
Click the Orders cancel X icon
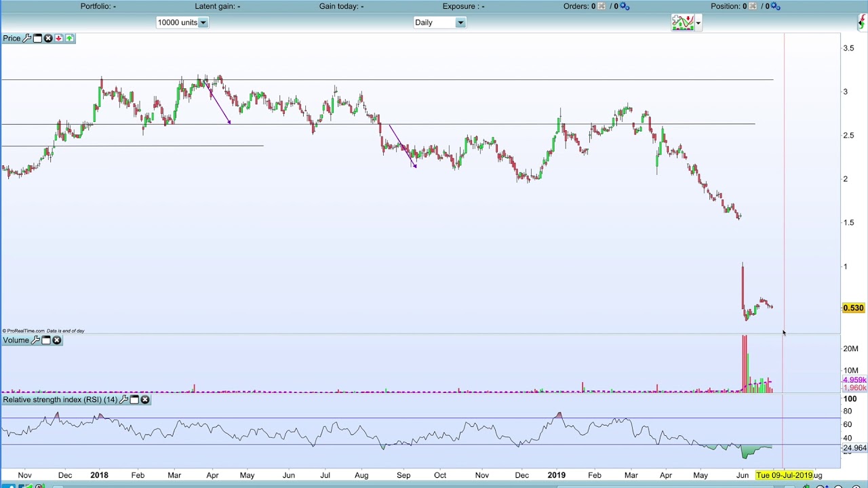[601, 6]
